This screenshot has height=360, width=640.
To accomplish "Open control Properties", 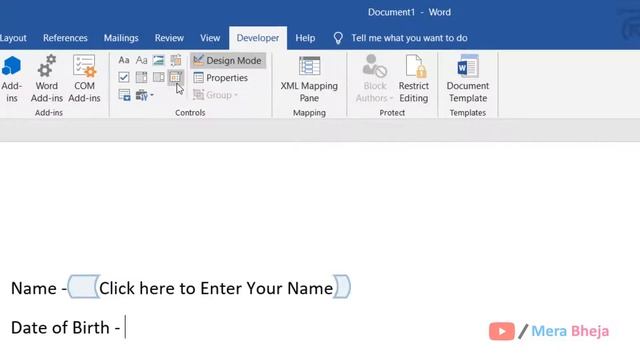I will pos(221,78).
